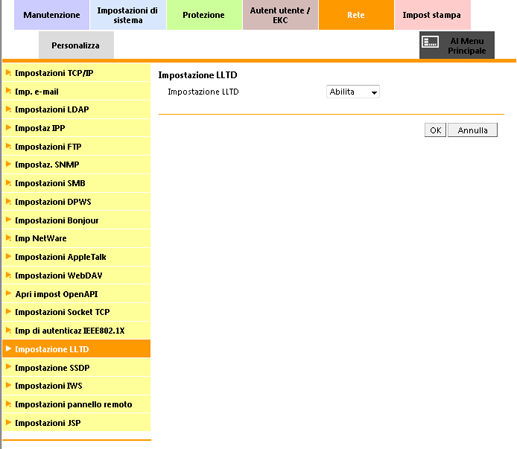Click arrow icon beside Impostazioni FTP

(x=9, y=146)
